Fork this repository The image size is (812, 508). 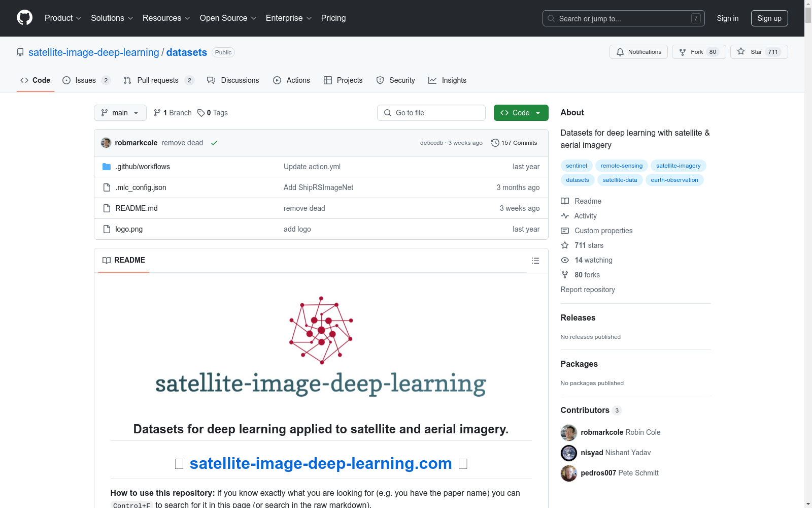click(699, 52)
